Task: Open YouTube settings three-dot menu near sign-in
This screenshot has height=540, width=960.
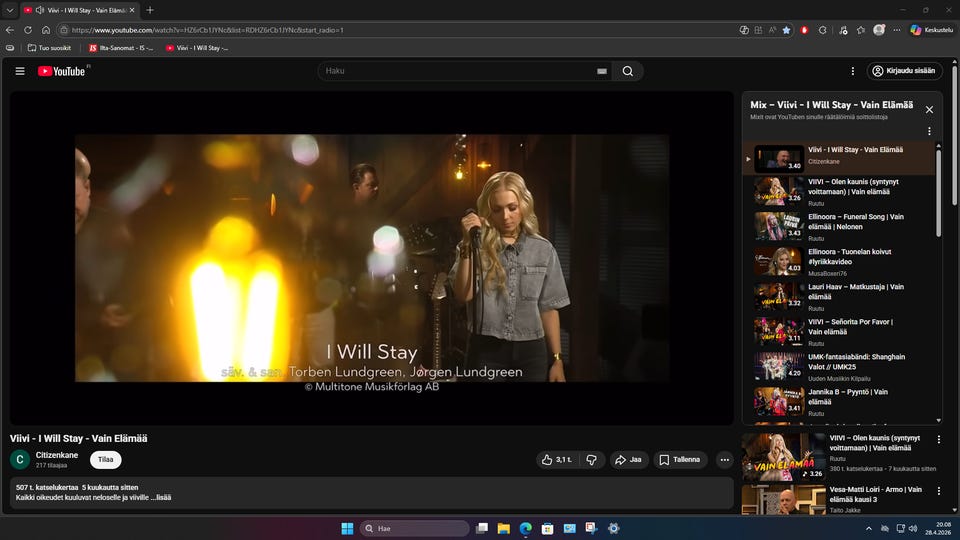Action: point(852,71)
